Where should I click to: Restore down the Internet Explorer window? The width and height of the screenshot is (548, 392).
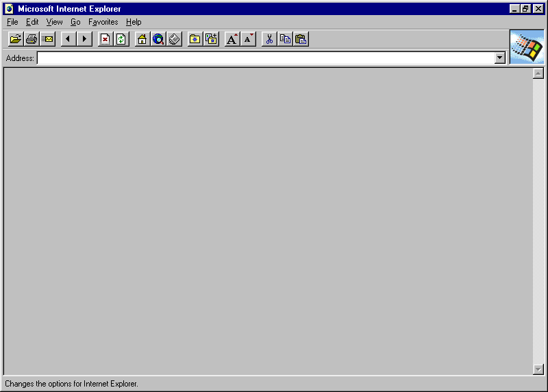pyautogui.click(x=525, y=9)
